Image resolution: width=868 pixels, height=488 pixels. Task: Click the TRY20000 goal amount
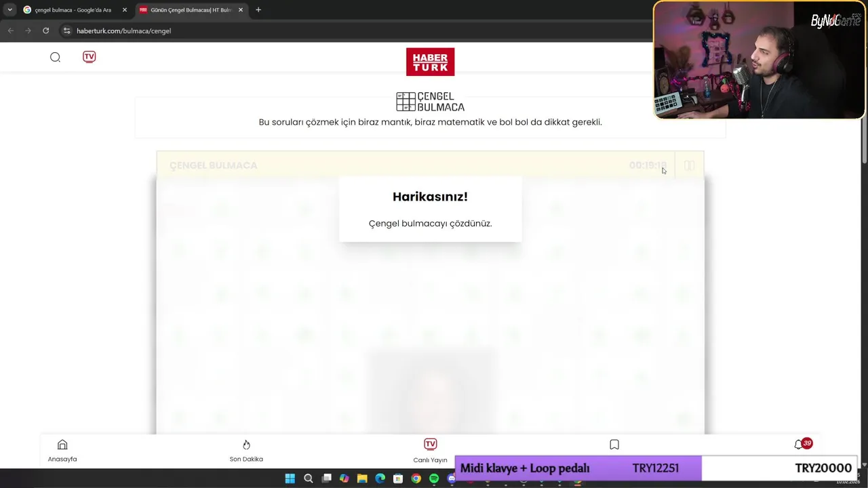coord(823,468)
